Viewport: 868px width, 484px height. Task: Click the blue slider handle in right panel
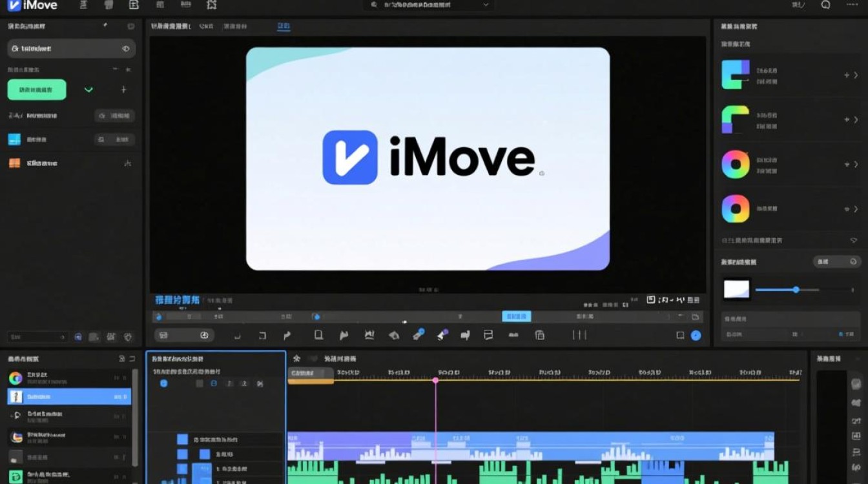[796, 290]
